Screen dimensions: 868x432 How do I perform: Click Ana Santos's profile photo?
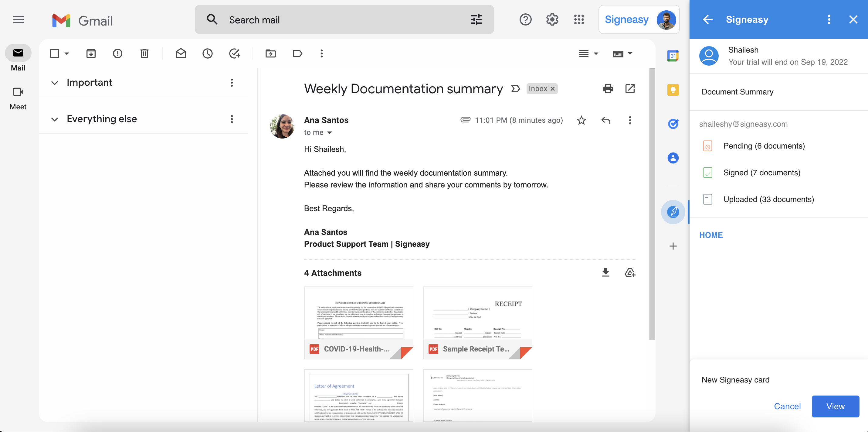282,126
